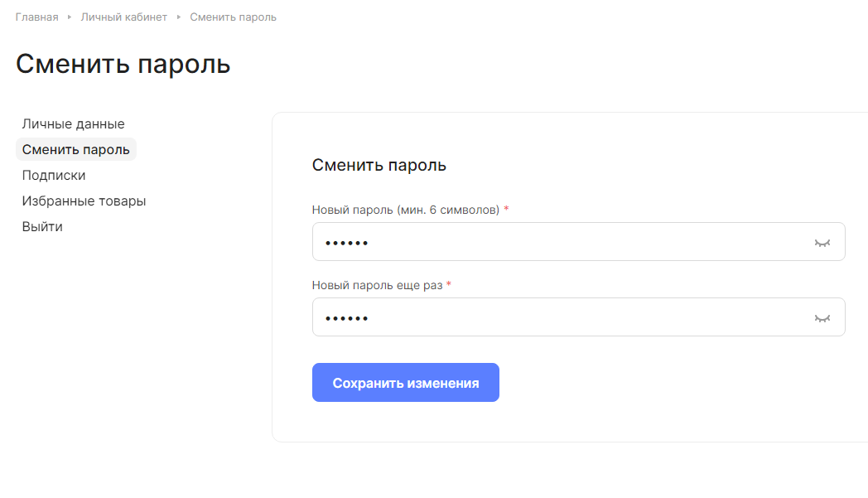This screenshot has width=868, height=498.
Task: Go to Избранные товары
Action: [84, 201]
